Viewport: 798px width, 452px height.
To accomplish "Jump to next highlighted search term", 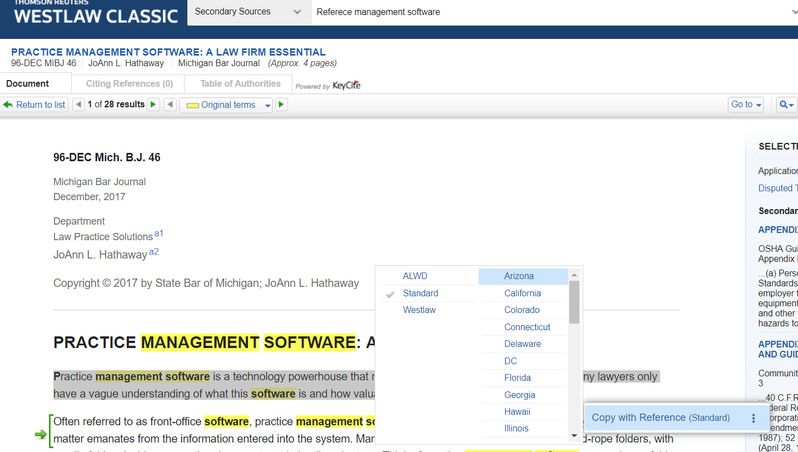I will pyautogui.click(x=282, y=105).
